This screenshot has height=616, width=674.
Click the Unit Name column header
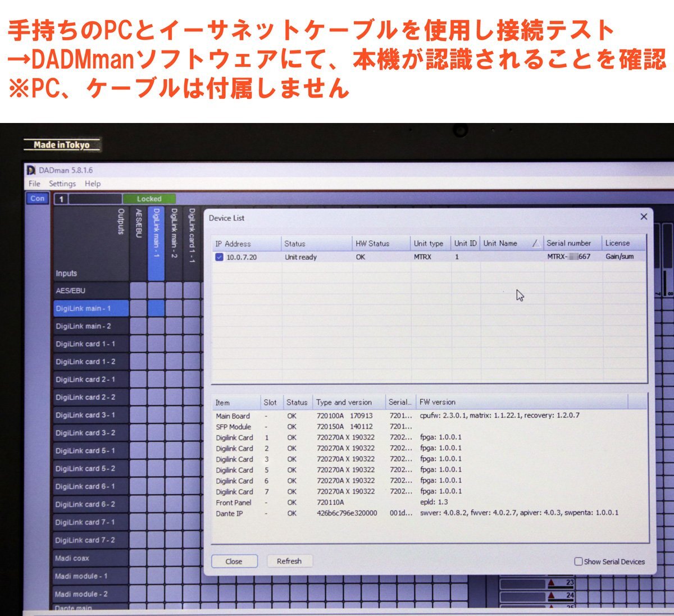[x=512, y=244]
